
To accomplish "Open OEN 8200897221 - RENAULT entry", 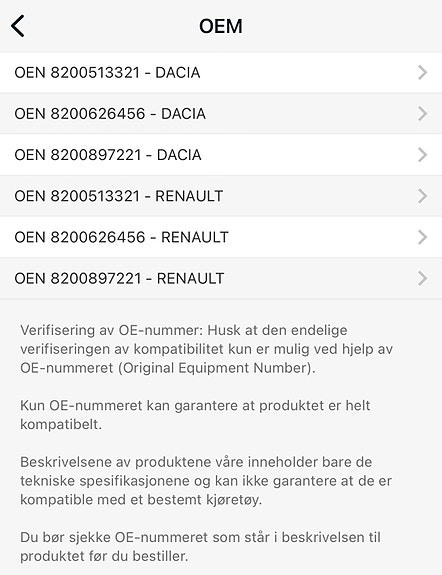I will 221,278.
